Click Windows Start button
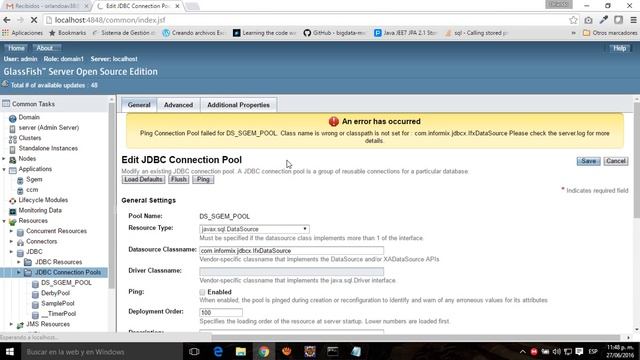Viewport: 640px width, 360px height. click(9, 351)
